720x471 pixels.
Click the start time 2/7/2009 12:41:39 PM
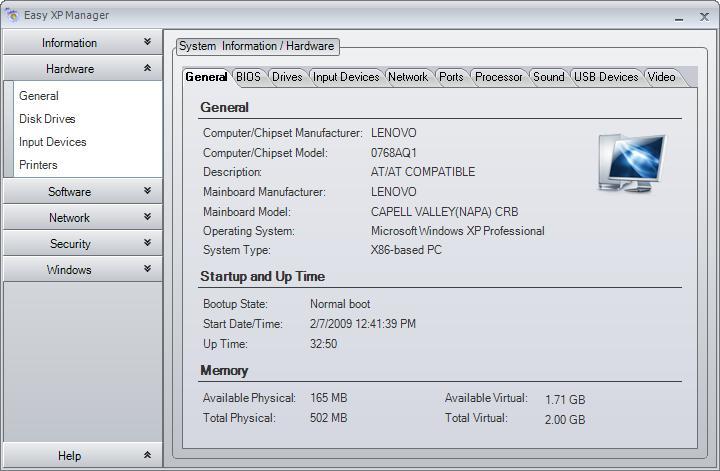pyautogui.click(x=363, y=324)
